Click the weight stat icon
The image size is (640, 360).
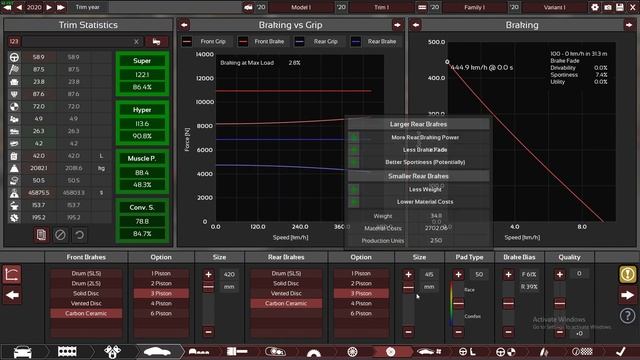[14, 168]
